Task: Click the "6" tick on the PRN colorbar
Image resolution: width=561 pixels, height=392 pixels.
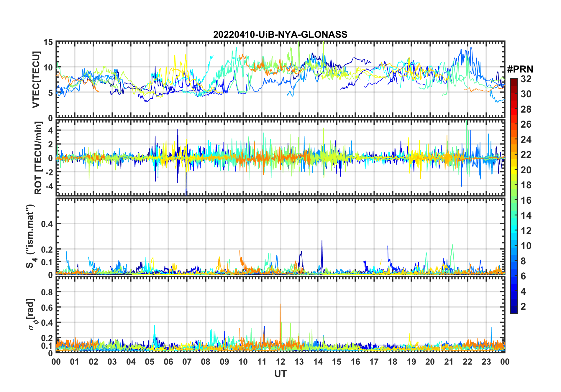Action: (523, 276)
